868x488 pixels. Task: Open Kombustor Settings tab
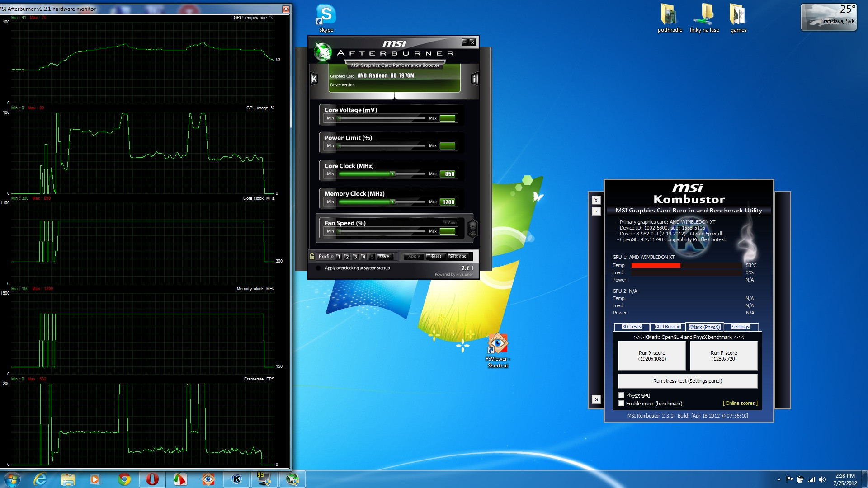click(x=741, y=327)
